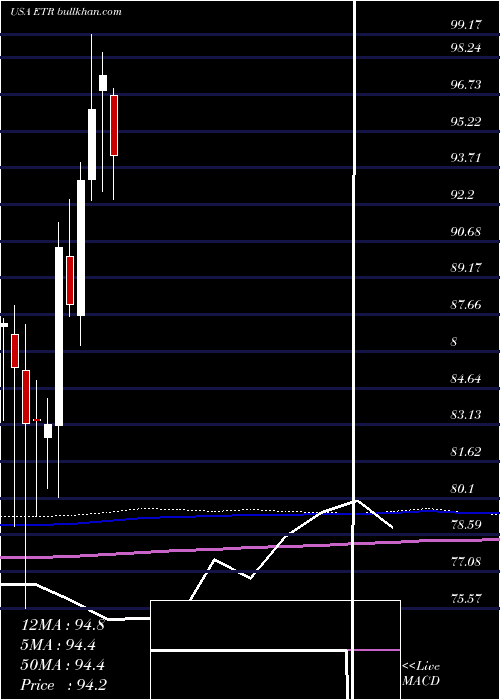Click the 75.57 price axis label
The width and height of the screenshot is (500, 700).
coord(466,598)
